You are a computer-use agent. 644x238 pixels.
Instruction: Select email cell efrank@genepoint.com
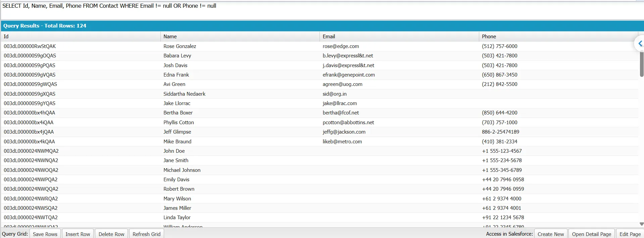click(x=399, y=75)
